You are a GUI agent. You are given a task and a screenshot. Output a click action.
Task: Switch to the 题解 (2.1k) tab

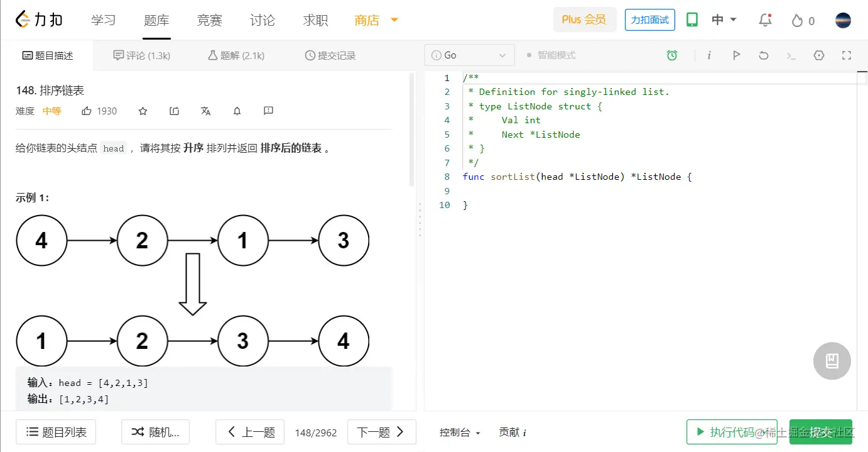click(x=236, y=55)
